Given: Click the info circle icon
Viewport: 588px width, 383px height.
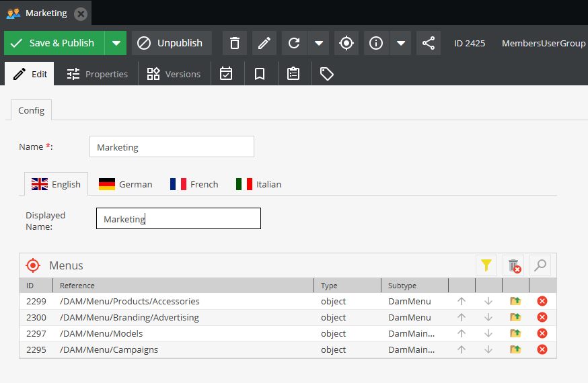Looking at the screenshot, I should 376,43.
